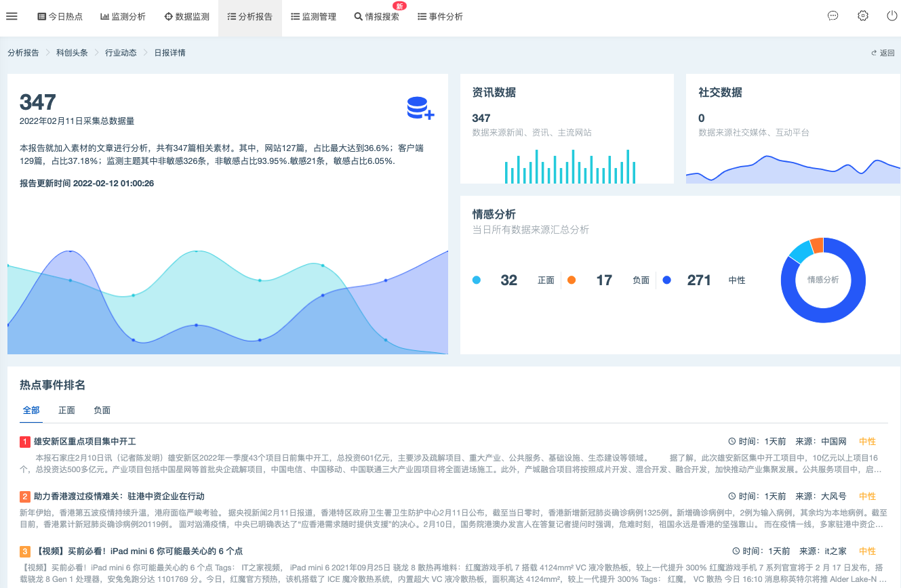Switch to the 负面 filter tab
The image size is (901, 588).
102,411
